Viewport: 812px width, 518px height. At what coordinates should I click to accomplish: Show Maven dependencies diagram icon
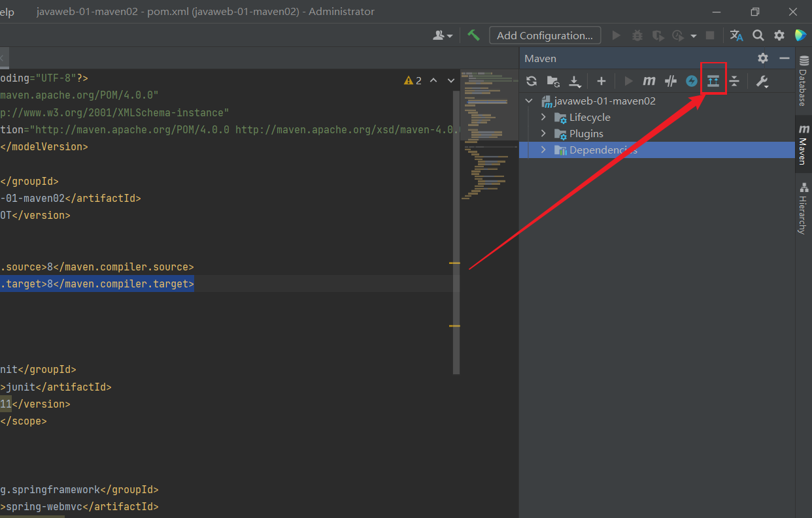click(x=713, y=81)
